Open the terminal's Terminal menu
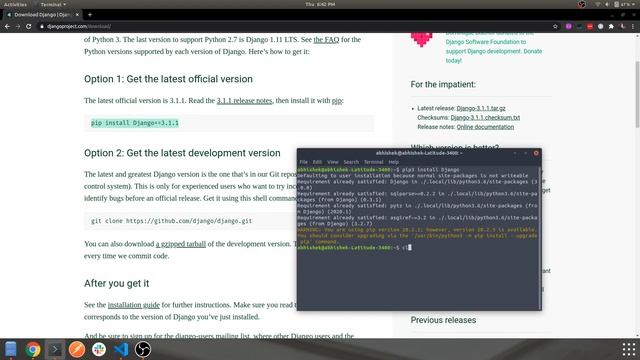Viewport: 640px width, 360px height. click(x=373, y=162)
